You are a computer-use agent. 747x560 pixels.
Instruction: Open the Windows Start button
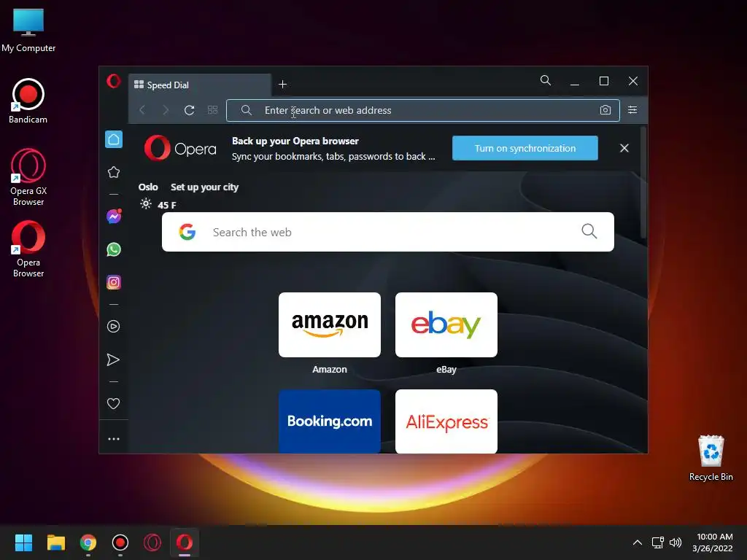point(23,542)
